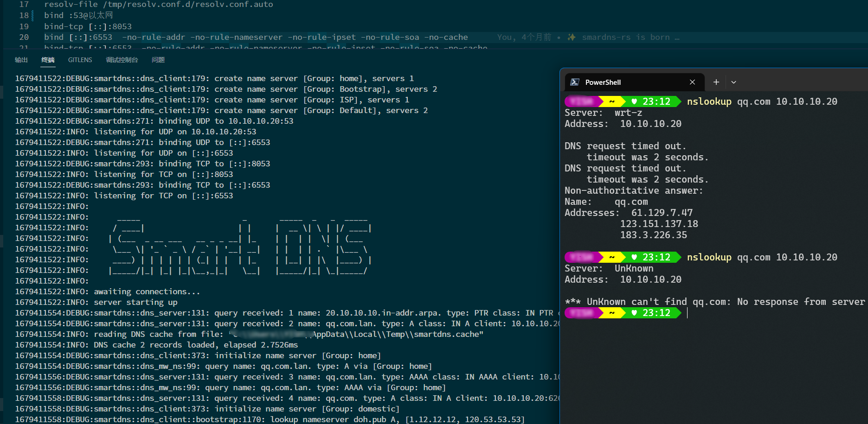This screenshot has width=868, height=424.
Task: Click line number 20 in the editor gutter
Action: point(24,37)
